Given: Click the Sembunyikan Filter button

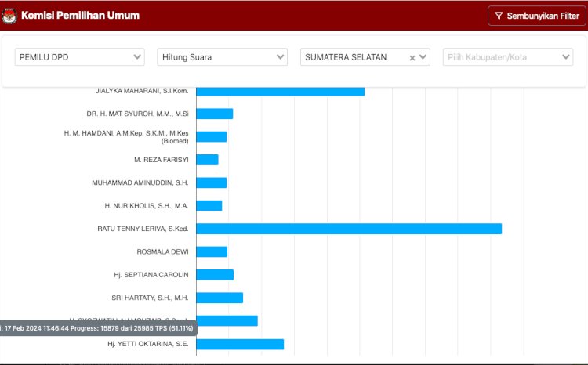Looking at the screenshot, I should (x=536, y=16).
